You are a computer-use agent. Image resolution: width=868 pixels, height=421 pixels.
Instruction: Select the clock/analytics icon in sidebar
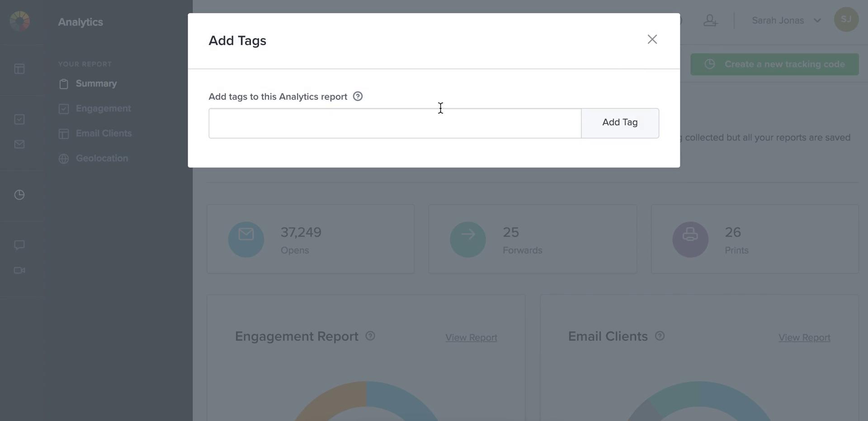tap(19, 195)
